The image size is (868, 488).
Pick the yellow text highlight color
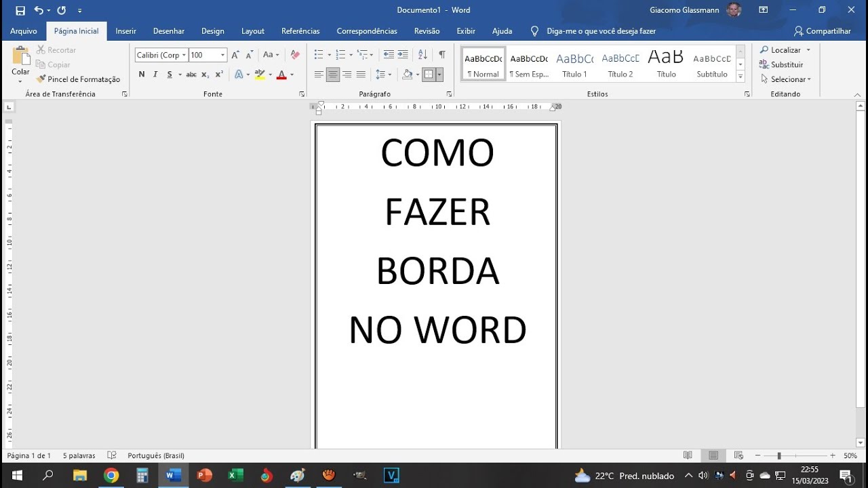(260, 75)
